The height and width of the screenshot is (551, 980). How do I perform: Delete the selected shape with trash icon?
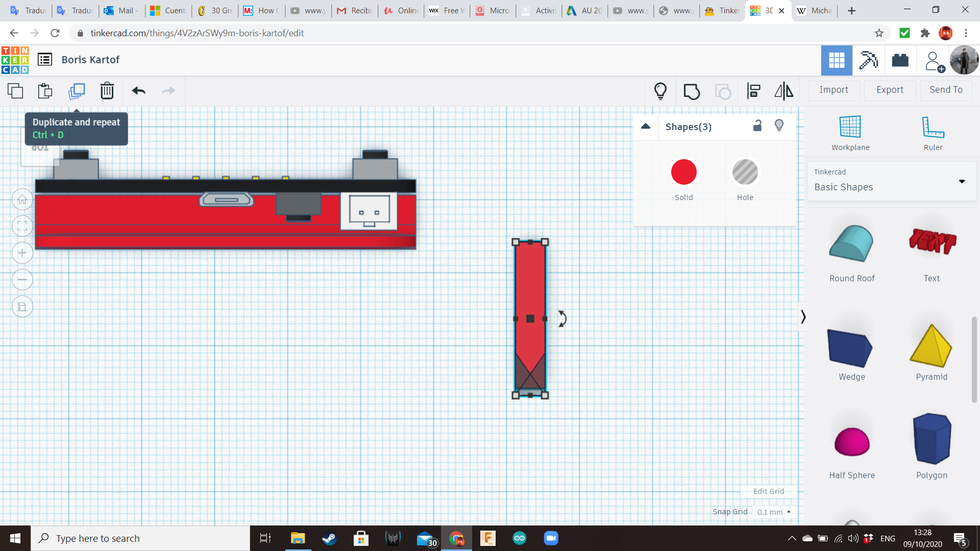tap(107, 91)
